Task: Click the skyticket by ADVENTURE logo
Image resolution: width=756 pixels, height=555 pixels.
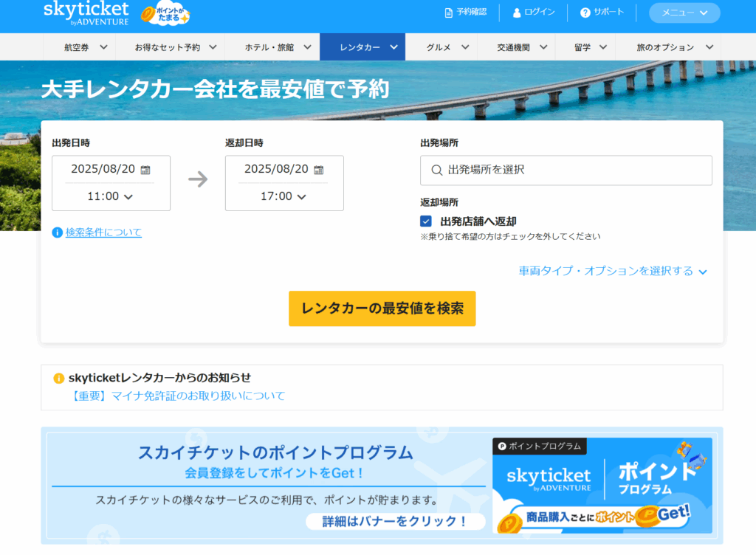Action: tap(86, 13)
